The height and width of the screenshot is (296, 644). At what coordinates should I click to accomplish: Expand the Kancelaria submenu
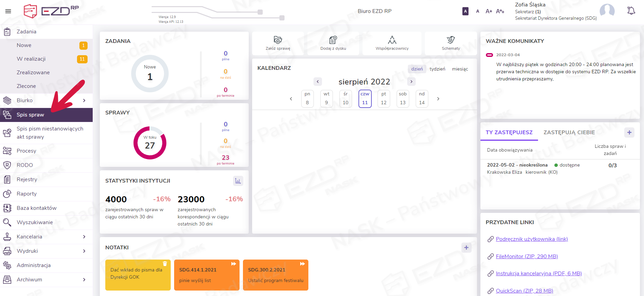pos(84,237)
